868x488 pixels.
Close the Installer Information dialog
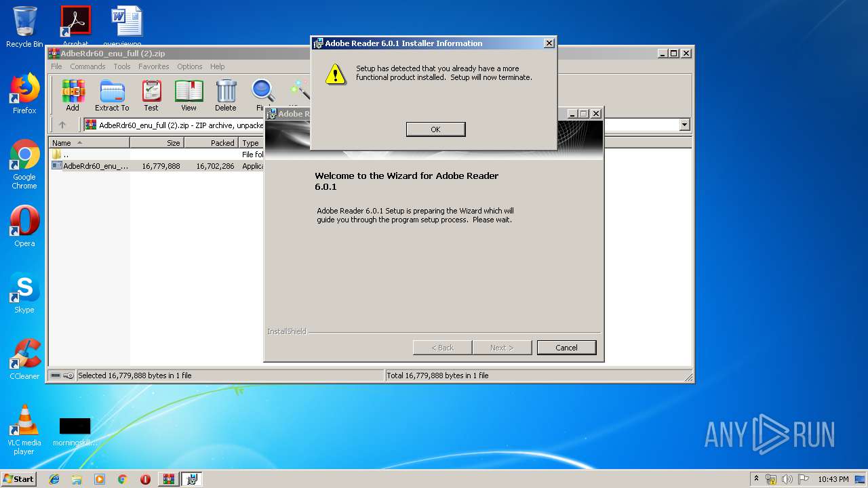[x=549, y=43]
